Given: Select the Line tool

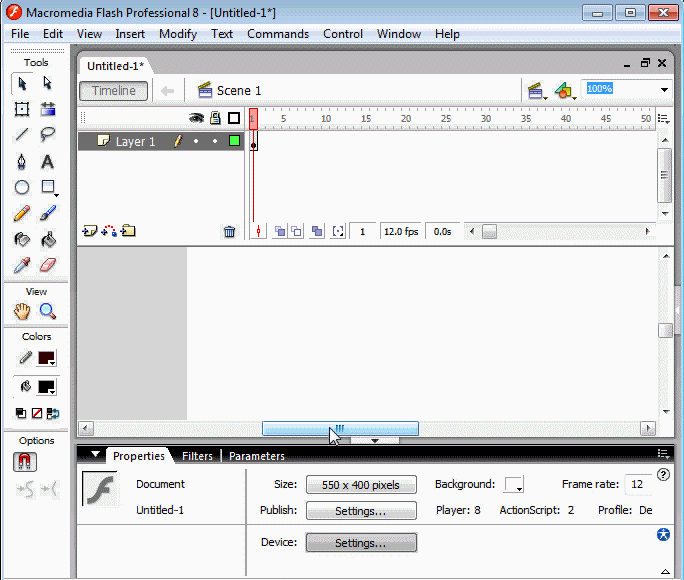Looking at the screenshot, I should (x=22, y=134).
